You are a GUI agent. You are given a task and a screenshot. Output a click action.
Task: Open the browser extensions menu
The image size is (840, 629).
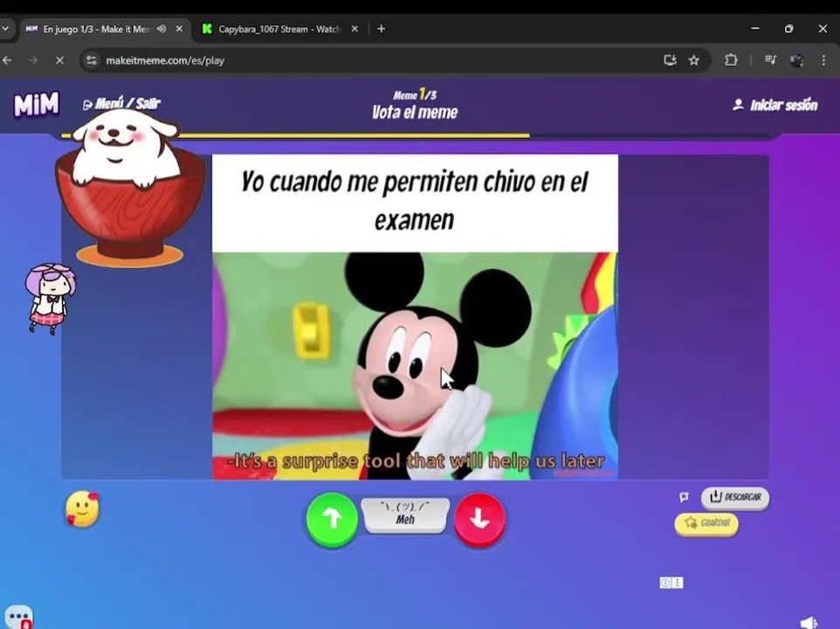pyautogui.click(x=731, y=60)
